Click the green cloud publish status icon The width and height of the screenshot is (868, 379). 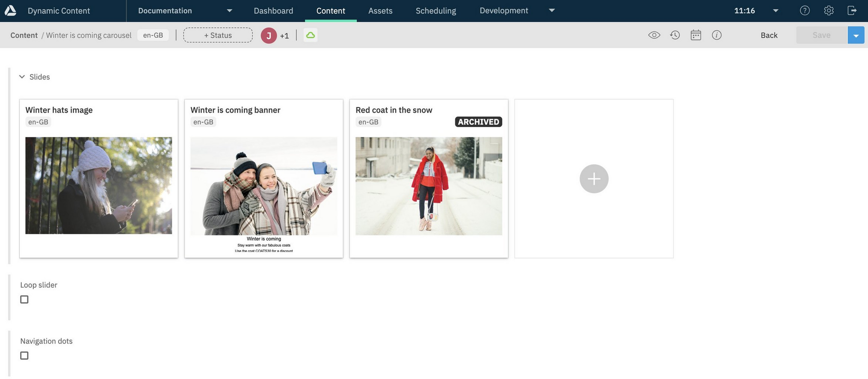pos(310,35)
